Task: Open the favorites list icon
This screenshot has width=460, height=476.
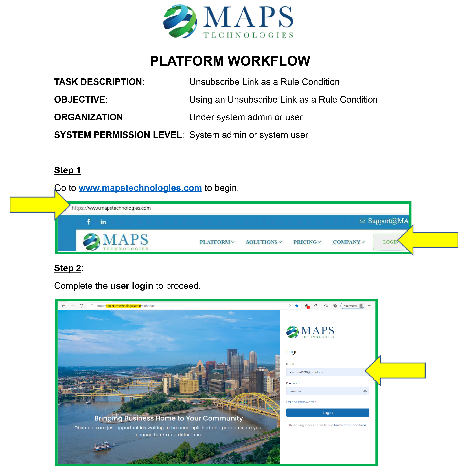Action: tap(326, 306)
